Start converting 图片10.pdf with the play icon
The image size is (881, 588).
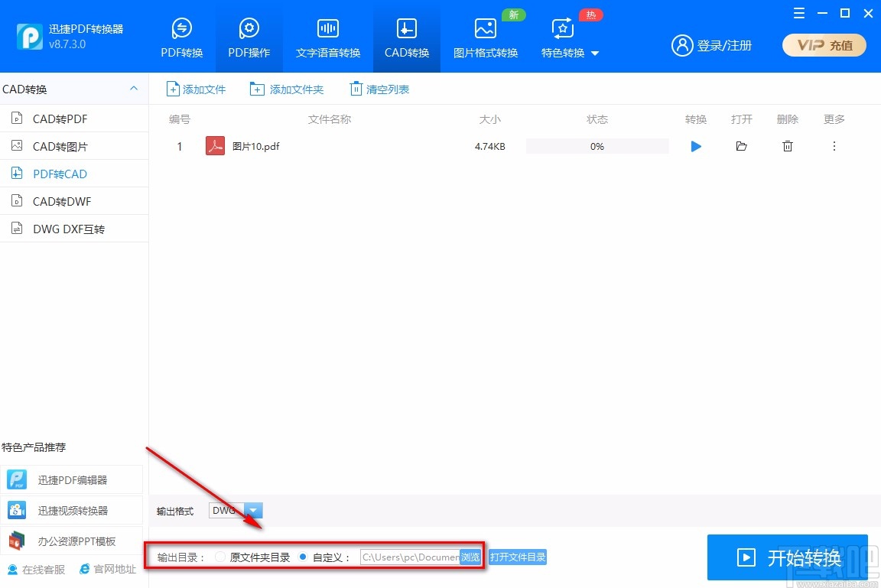click(x=695, y=146)
